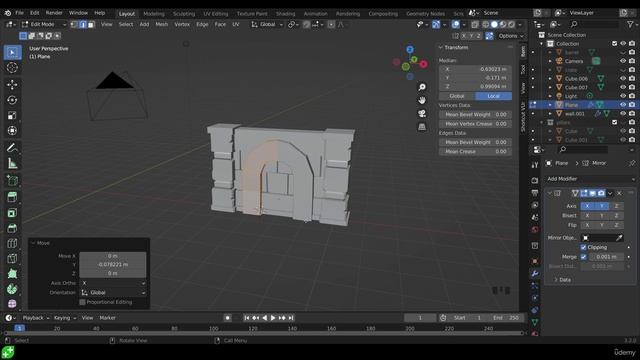Enable face select mode
This screenshot has height=360, width=640.
coord(91,24)
